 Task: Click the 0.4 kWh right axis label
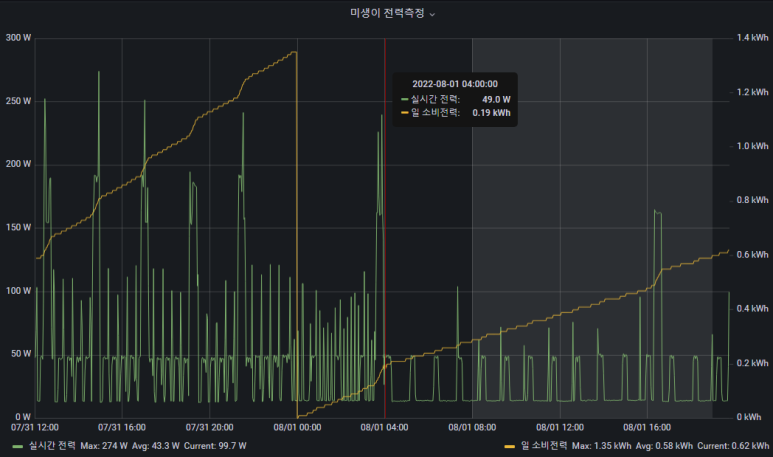pyautogui.click(x=752, y=309)
